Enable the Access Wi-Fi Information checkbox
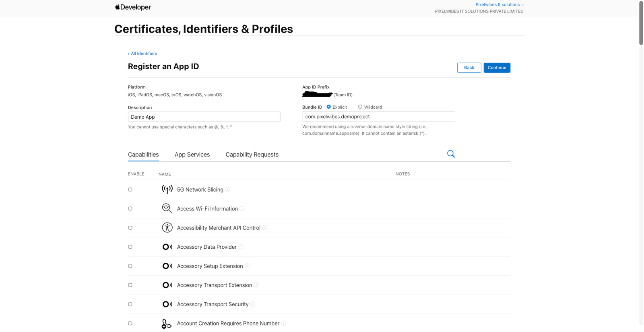The height and width of the screenshot is (332, 644). click(x=130, y=208)
